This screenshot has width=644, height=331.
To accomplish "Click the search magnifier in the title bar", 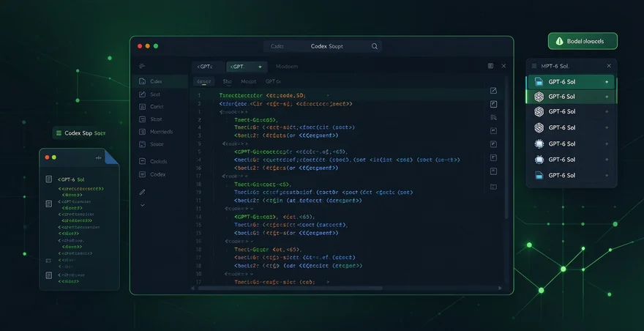I will tap(375, 46).
